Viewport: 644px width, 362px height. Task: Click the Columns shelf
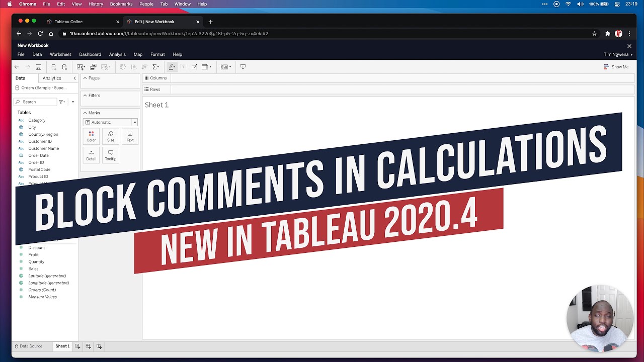(x=388, y=78)
